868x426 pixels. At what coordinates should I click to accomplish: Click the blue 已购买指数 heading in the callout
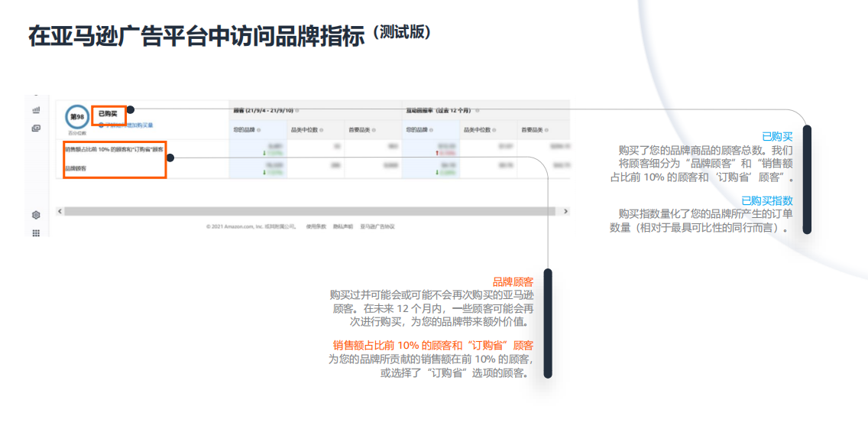768,200
